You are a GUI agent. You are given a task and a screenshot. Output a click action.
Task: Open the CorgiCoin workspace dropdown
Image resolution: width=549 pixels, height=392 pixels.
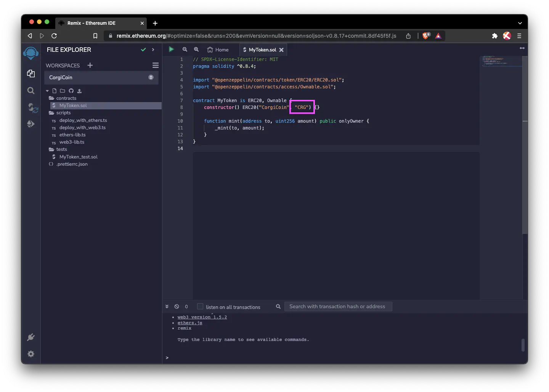101,77
